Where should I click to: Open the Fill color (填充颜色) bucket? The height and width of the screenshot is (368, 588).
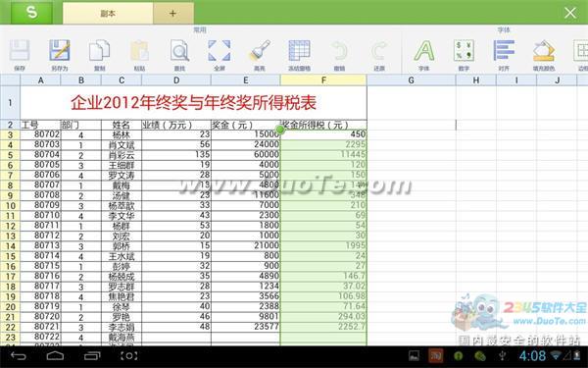tap(544, 54)
